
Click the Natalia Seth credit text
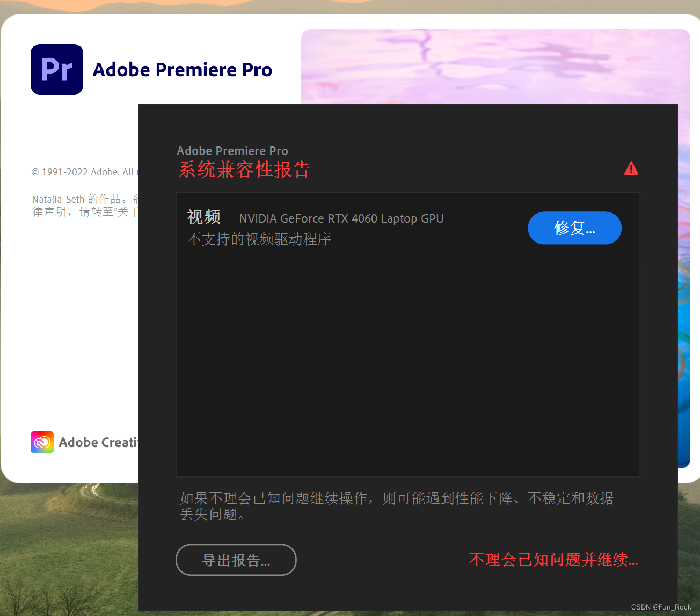pyautogui.click(x=85, y=206)
